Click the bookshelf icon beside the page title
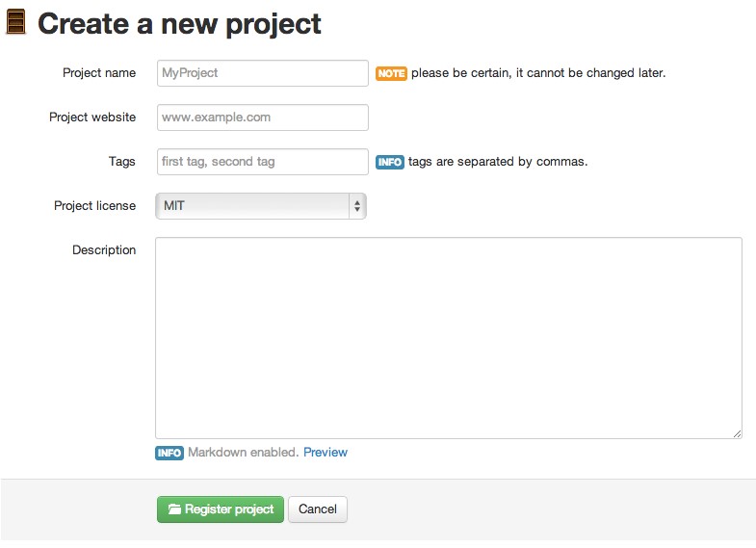The image size is (756, 548). (x=16, y=23)
